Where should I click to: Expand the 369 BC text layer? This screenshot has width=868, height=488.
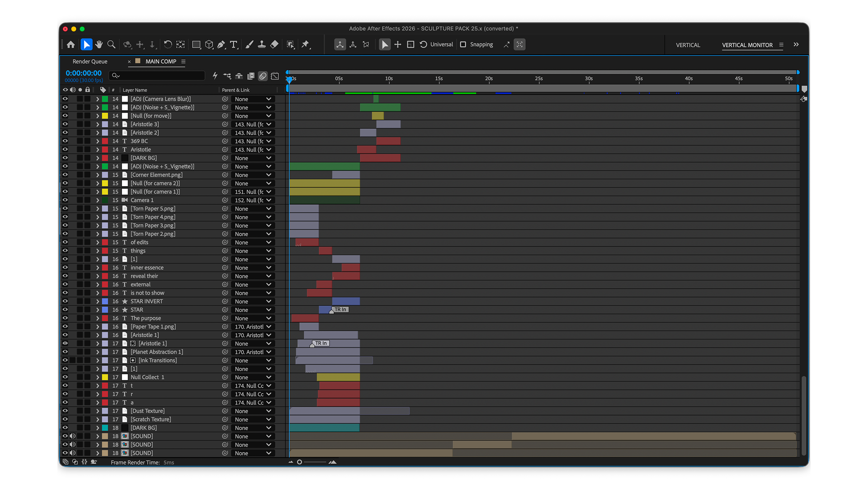(x=97, y=141)
